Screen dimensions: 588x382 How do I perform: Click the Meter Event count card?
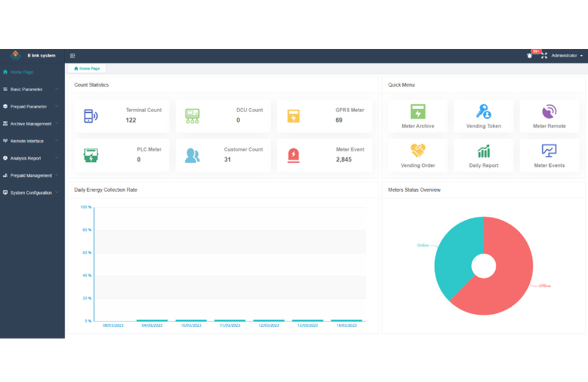(325, 155)
